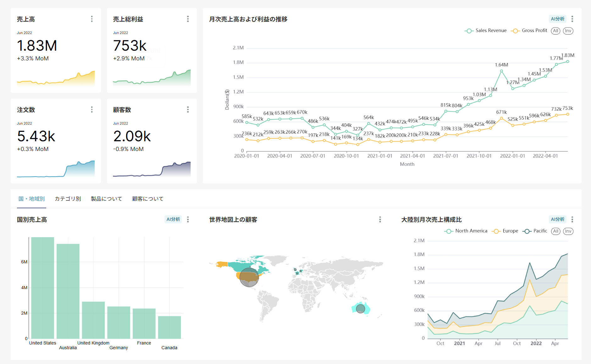Switch to the 製品について tab

pos(106,199)
